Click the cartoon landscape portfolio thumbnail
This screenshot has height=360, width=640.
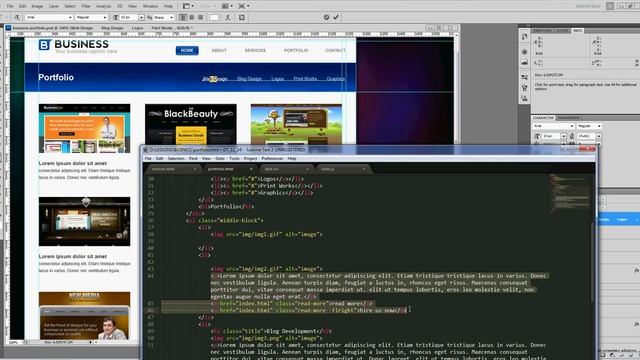(x=296, y=124)
